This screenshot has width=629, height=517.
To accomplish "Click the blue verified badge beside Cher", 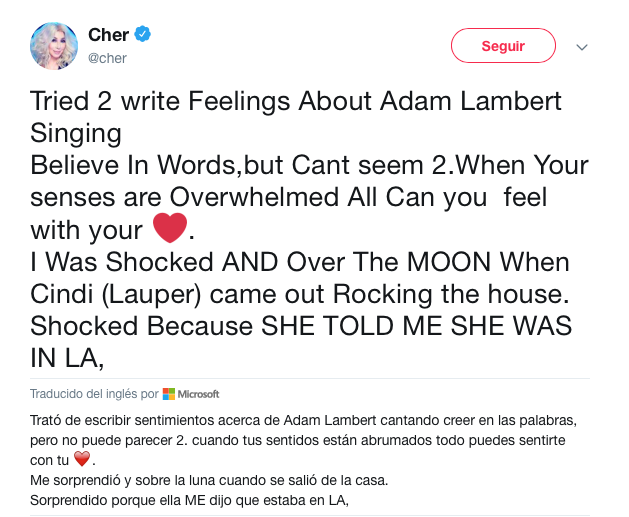I will 142,34.
